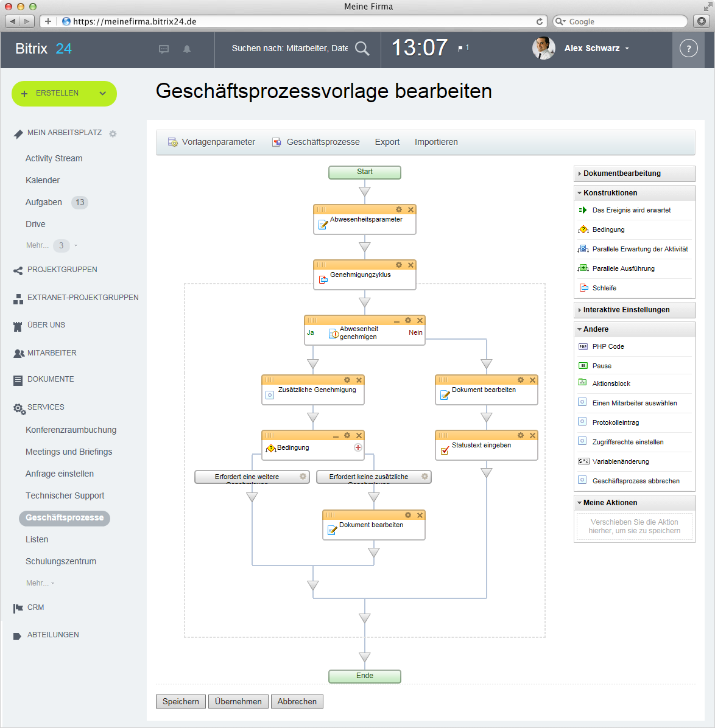Open Aufgaben in sidebar
This screenshot has height=728, width=715.
coord(44,202)
